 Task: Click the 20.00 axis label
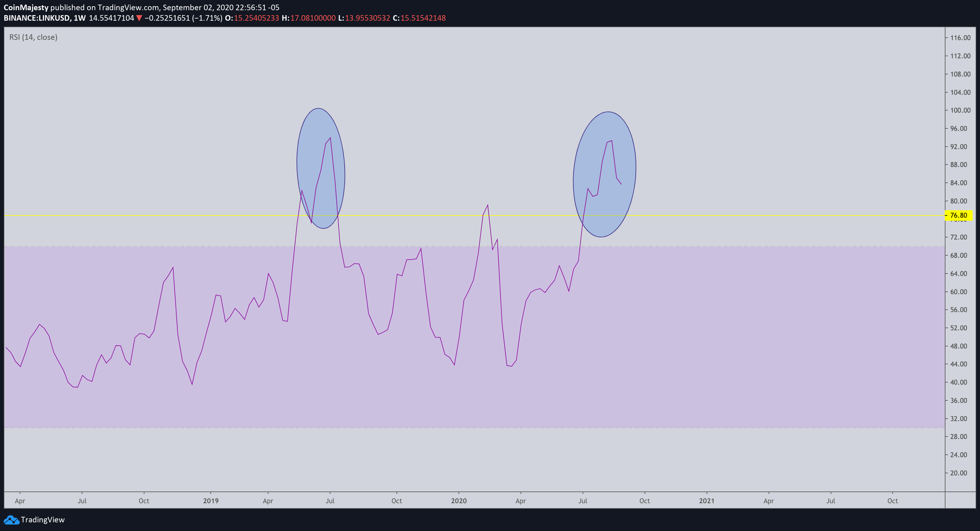[x=959, y=473]
